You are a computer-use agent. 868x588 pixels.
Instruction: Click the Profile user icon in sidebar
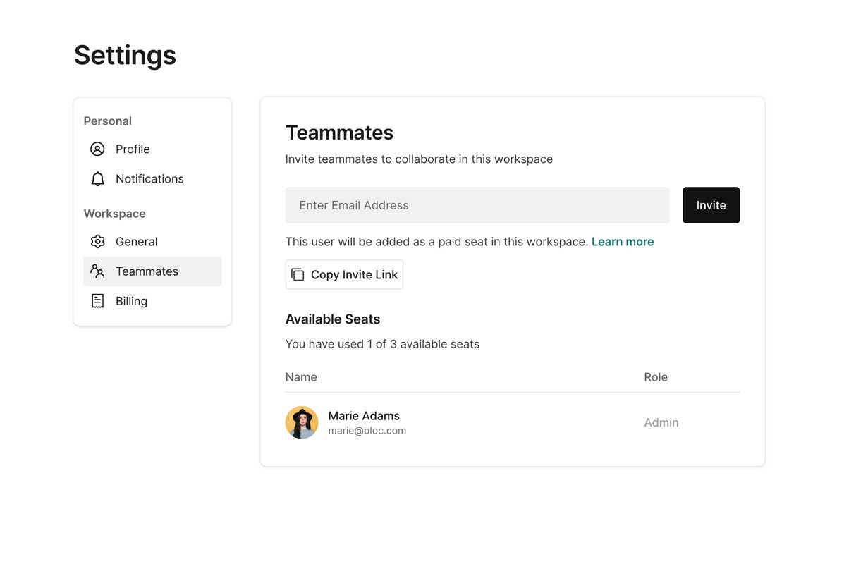click(97, 149)
